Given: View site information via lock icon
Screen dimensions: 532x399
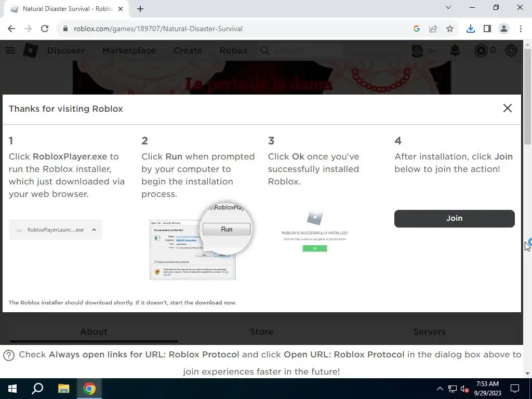Looking at the screenshot, I should click(65, 29).
